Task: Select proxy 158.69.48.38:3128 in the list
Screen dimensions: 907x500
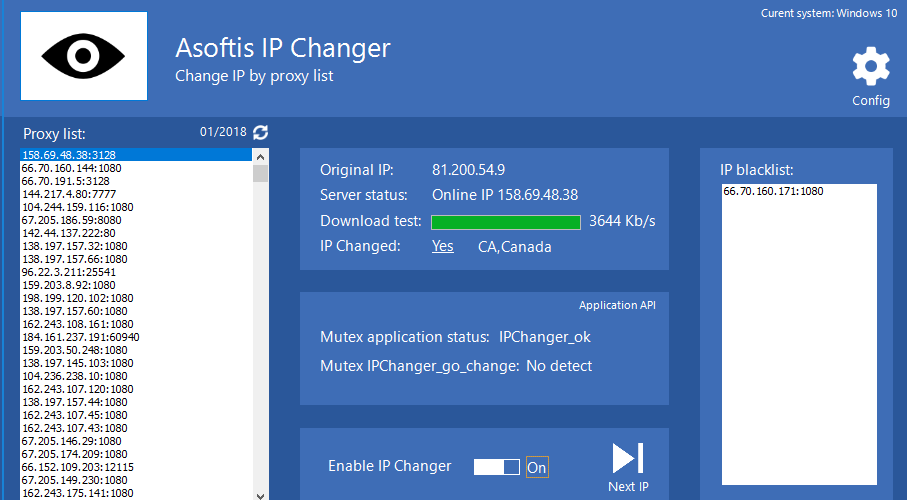Action: pyautogui.click(x=136, y=155)
